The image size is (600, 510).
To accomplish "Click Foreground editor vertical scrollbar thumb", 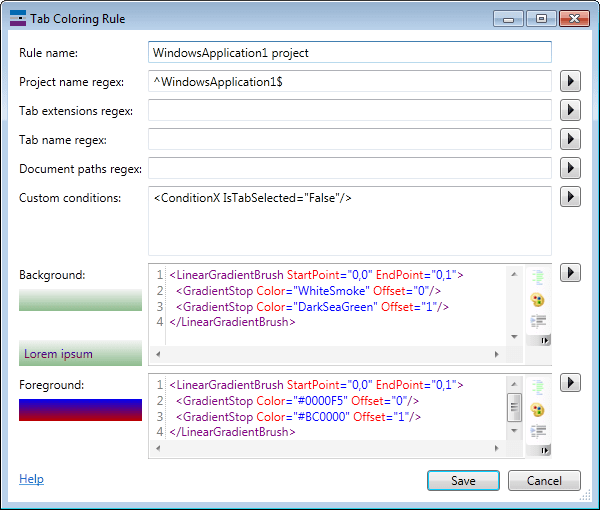I will [x=514, y=407].
